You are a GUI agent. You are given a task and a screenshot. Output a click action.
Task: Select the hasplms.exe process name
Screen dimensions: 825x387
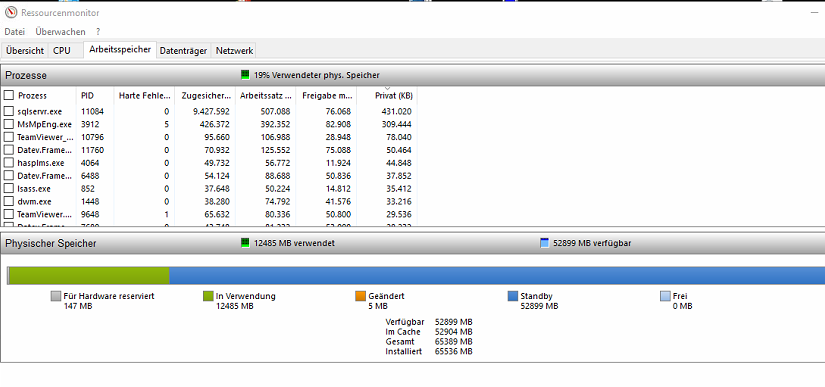(41, 162)
